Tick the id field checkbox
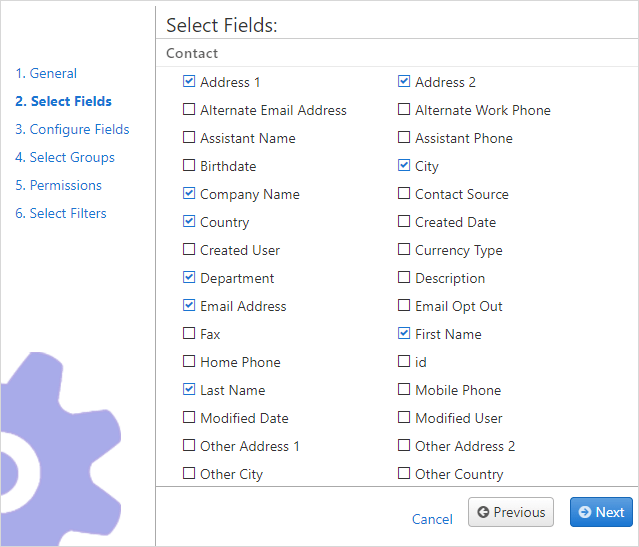 click(x=403, y=361)
